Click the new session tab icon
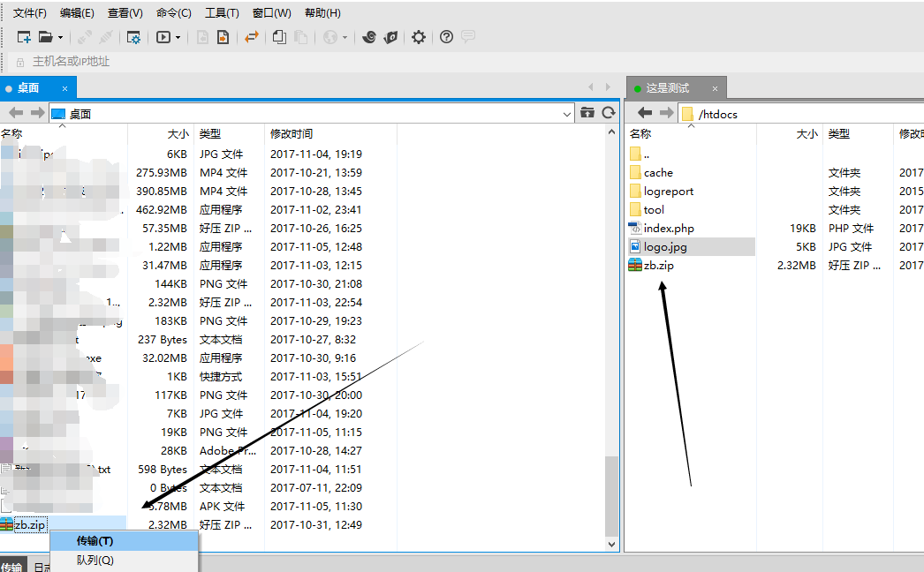This screenshot has height=572, width=924. coord(24,37)
